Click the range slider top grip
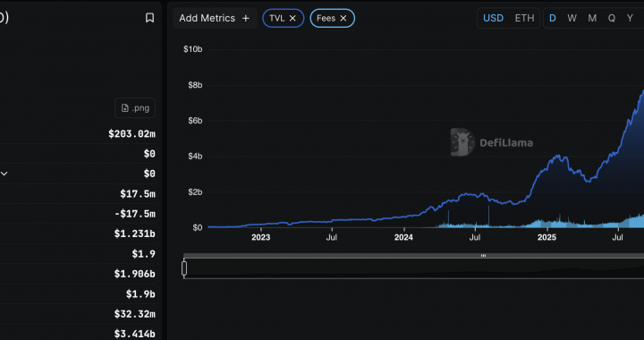Image resolution: width=644 pixels, height=340 pixels. click(483, 255)
